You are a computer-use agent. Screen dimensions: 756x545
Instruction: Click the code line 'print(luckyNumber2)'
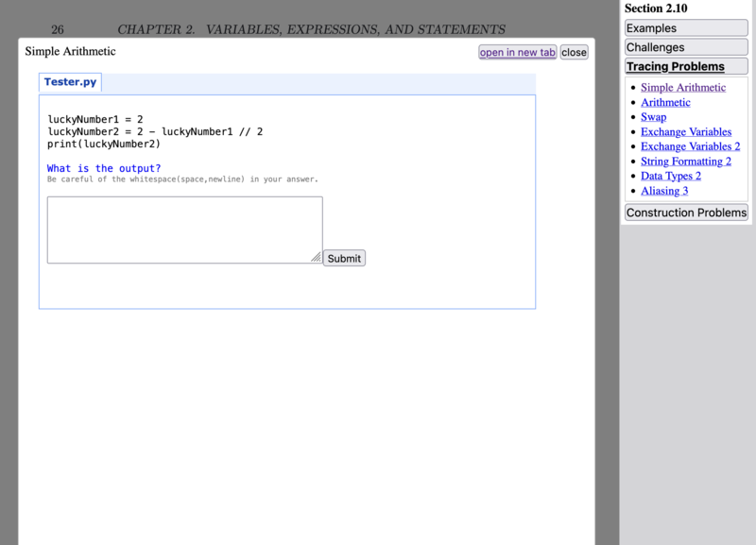point(104,145)
